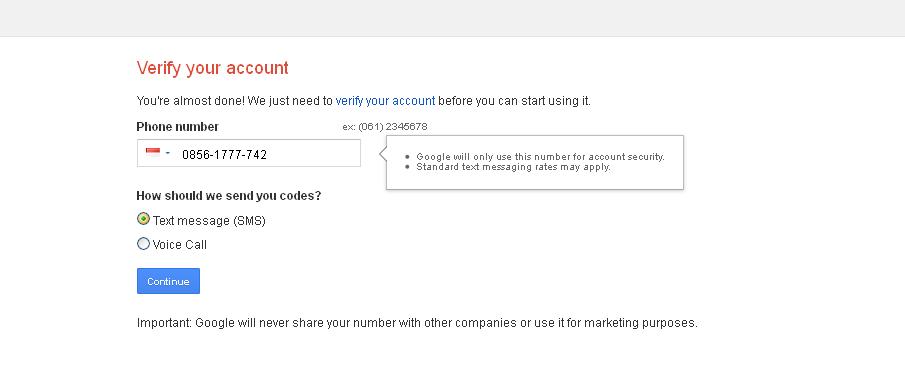This screenshot has height=386, width=905.
Task: Click the 'Important: Google will never share' notice
Action: 417,323
